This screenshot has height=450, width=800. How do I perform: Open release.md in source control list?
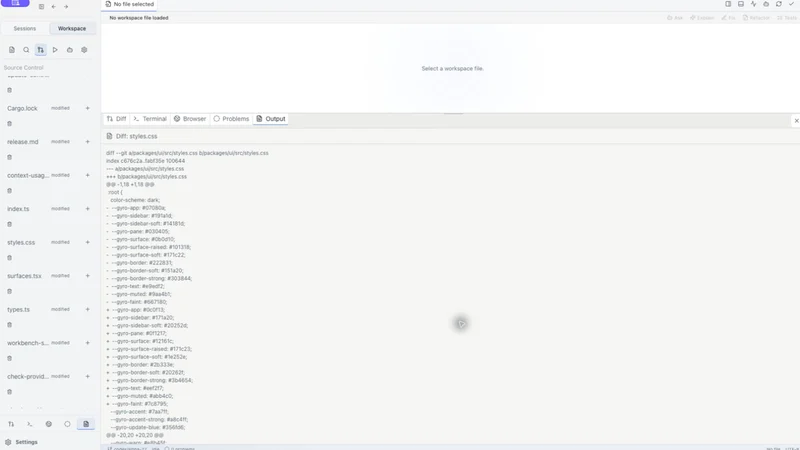pyautogui.click(x=23, y=142)
